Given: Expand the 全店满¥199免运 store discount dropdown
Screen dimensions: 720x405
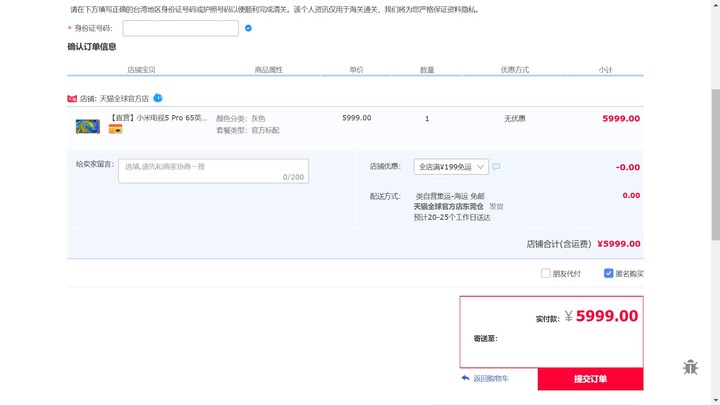Looking at the screenshot, I should coord(451,167).
